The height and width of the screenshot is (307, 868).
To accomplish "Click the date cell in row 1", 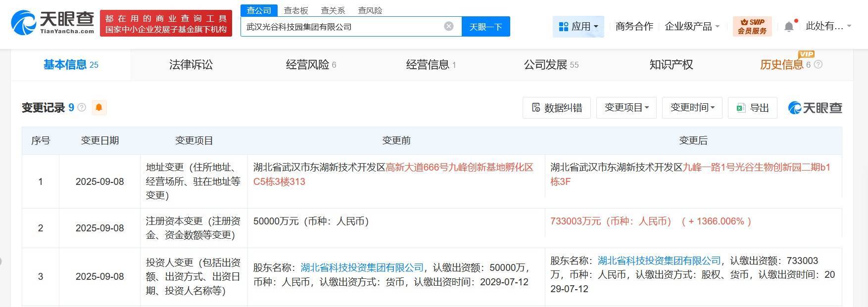I will point(100,181).
